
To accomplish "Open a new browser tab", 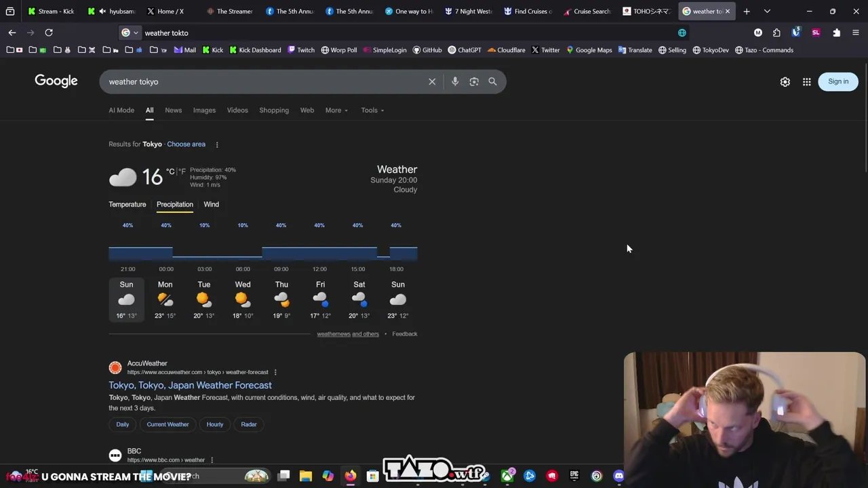I will coord(747,11).
